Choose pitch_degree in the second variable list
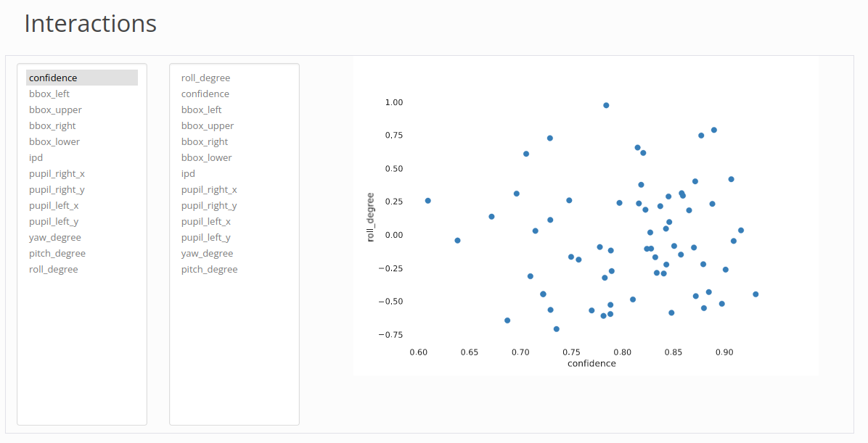 (x=210, y=269)
